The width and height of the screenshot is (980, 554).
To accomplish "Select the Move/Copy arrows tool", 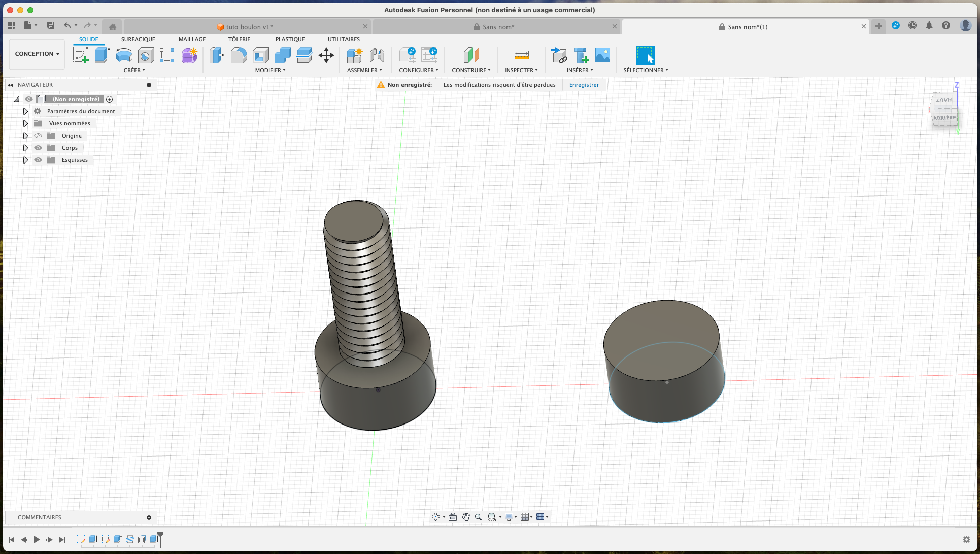I will pyautogui.click(x=326, y=55).
